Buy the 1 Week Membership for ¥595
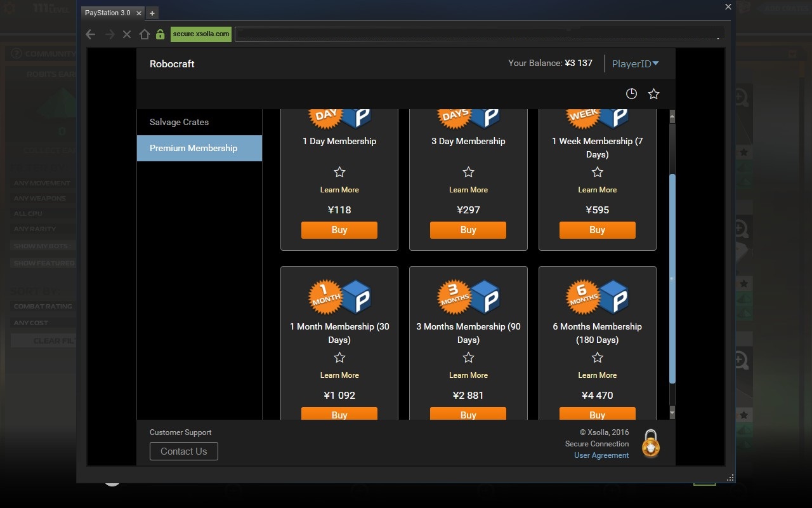Screen dimensions: 812x508 point(598,230)
